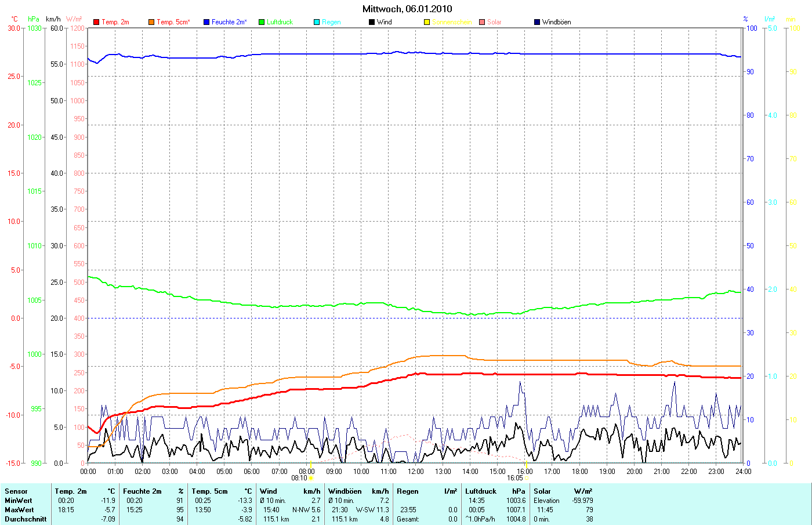Select the dark blue Windböen legend square
This screenshot has height=525, width=812.
[x=537, y=22]
